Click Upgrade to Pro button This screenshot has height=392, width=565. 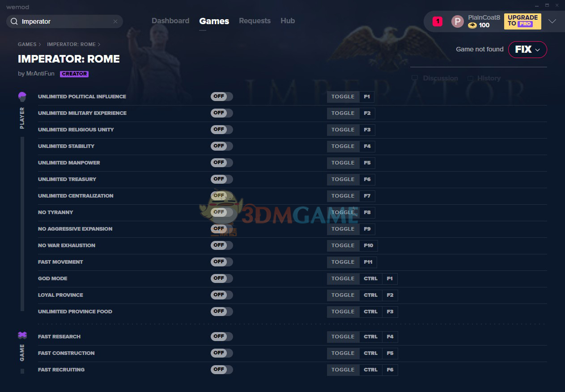point(522,21)
